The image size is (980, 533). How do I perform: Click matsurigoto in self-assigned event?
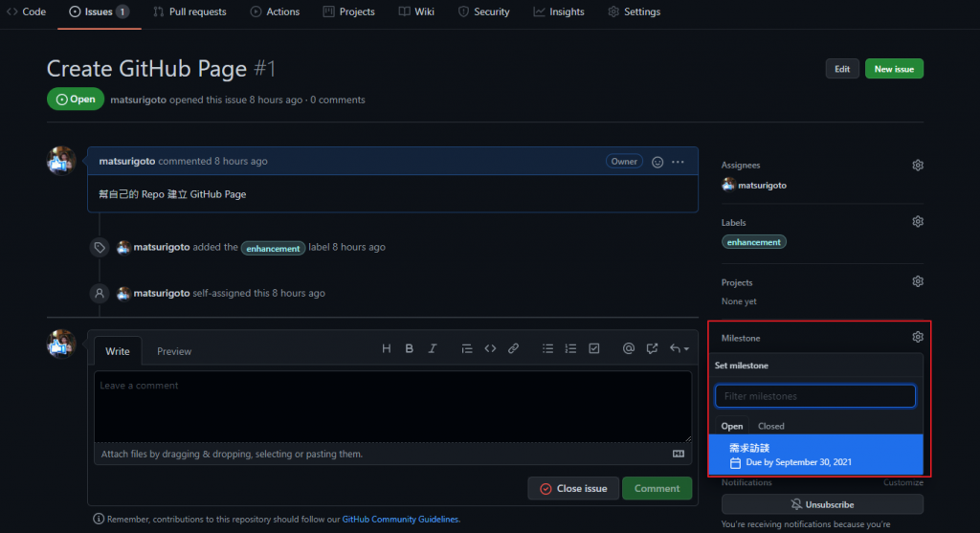[161, 293]
